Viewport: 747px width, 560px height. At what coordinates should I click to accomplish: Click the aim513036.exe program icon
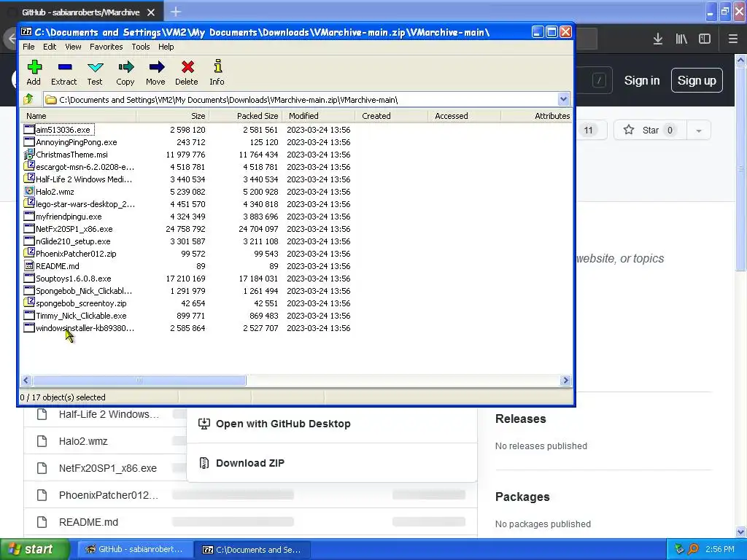coord(29,130)
